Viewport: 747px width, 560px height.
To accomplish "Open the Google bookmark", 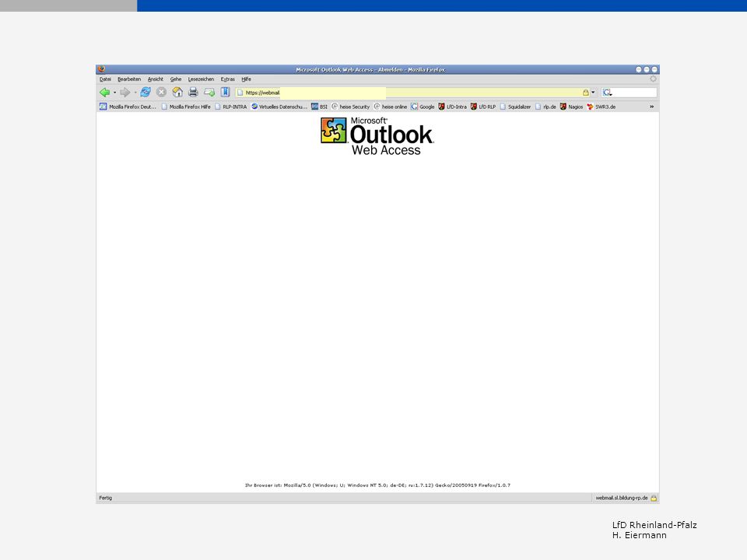I will pos(423,107).
